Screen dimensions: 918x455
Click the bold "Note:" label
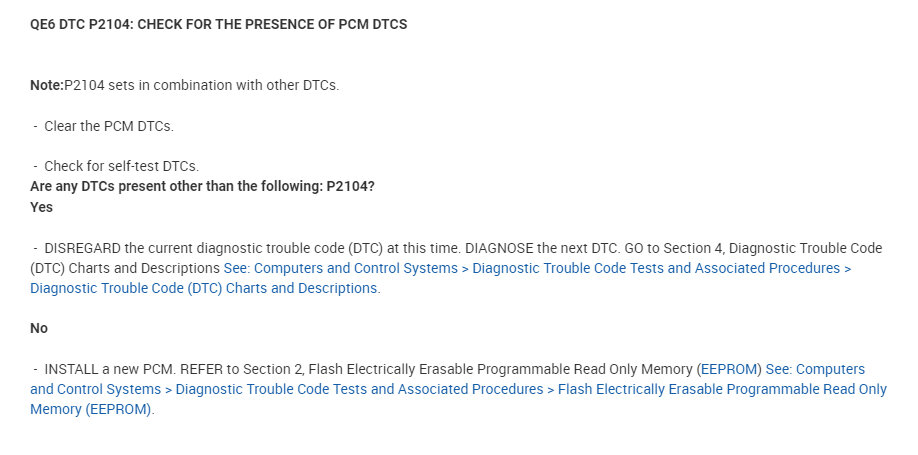(47, 85)
